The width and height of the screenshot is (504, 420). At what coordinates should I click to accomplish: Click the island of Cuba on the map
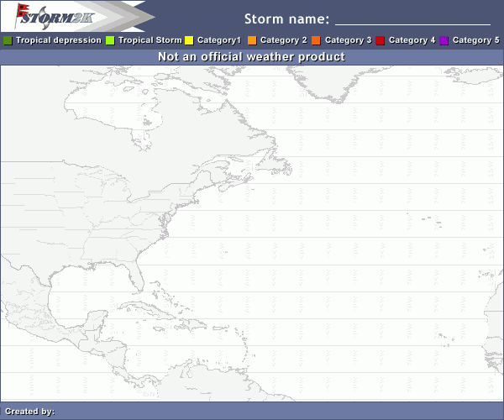[x=149, y=309]
